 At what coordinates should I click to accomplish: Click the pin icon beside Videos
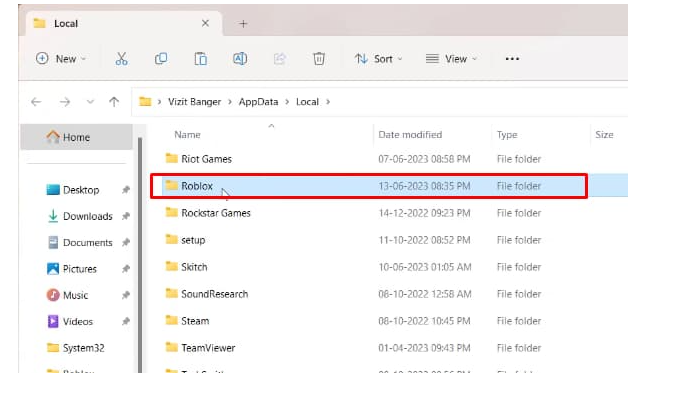(126, 321)
